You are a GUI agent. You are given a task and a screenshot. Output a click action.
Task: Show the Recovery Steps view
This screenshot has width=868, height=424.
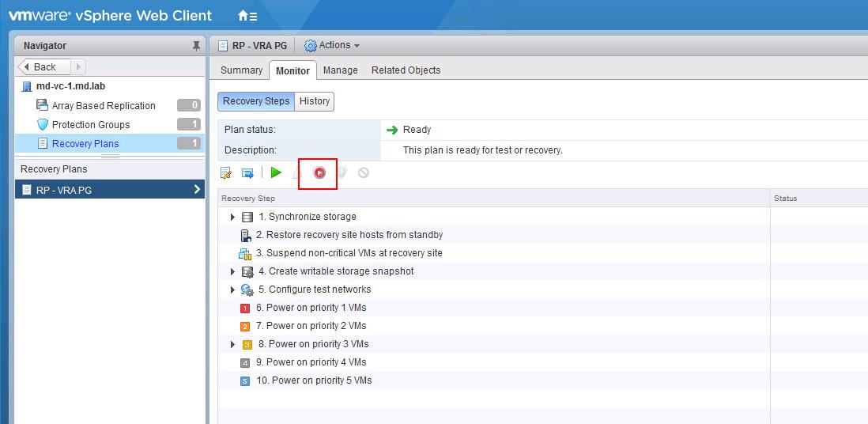point(256,101)
